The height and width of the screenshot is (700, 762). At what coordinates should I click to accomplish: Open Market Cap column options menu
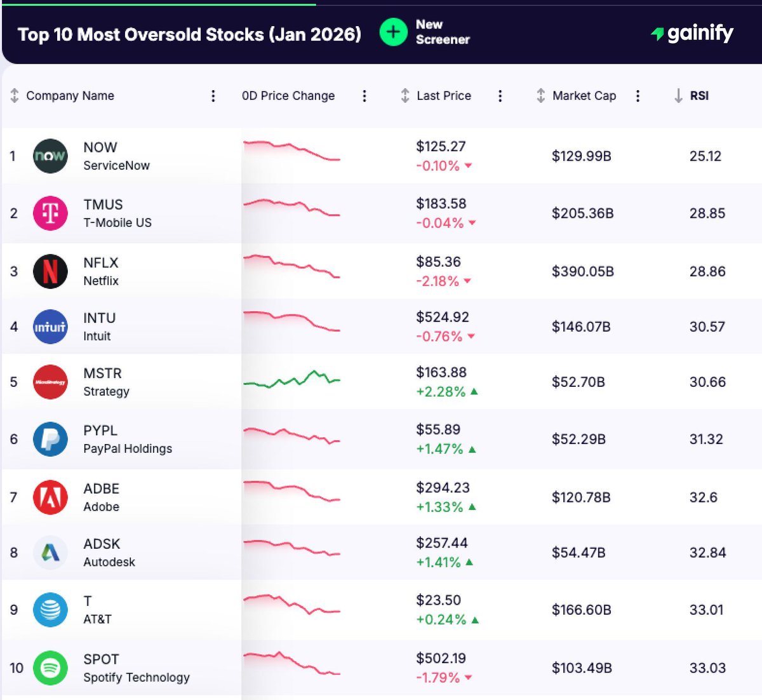click(x=638, y=96)
